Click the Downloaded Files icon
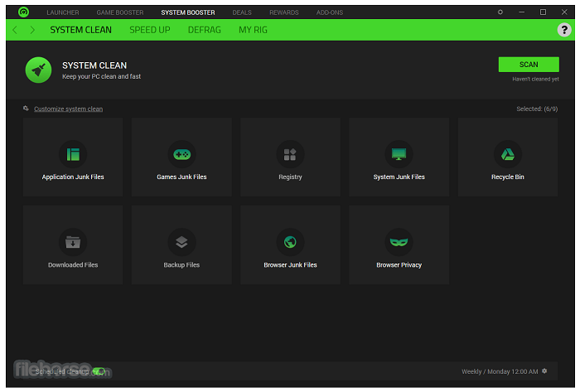The width and height of the screenshot is (580, 392). coord(73,242)
